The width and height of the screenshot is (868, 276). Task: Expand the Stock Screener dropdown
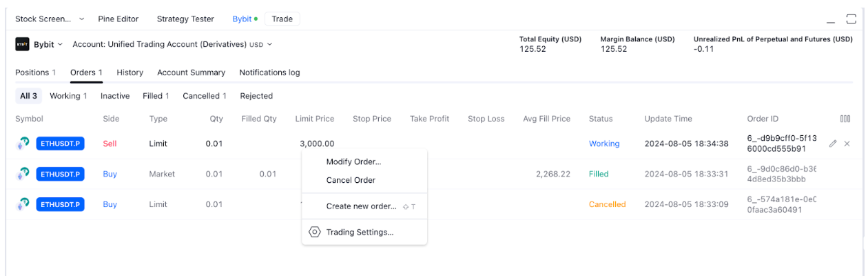(x=82, y=19)
